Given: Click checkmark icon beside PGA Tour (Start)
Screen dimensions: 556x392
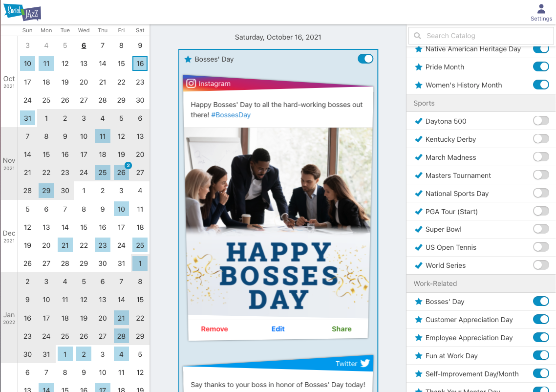Looking at the screenshot, I should 418,212.
